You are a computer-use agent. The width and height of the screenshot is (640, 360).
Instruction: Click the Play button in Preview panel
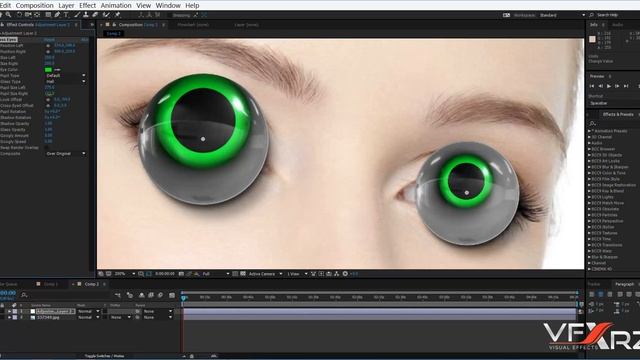point(609,86)
